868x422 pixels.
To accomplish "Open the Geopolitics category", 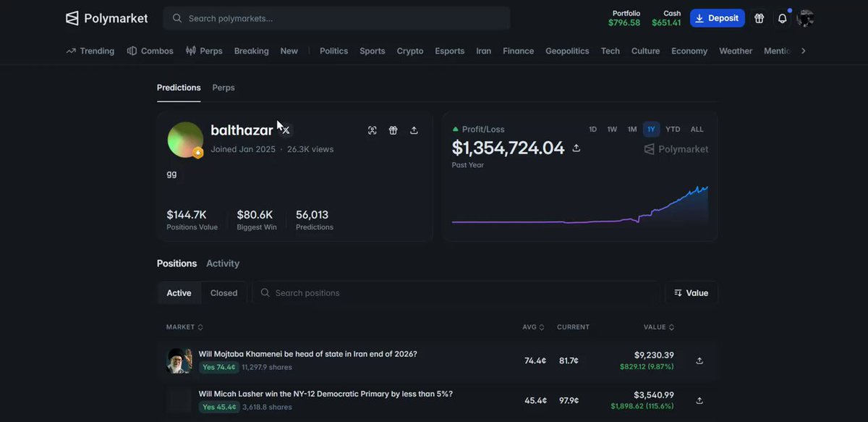I will point(567,51).
